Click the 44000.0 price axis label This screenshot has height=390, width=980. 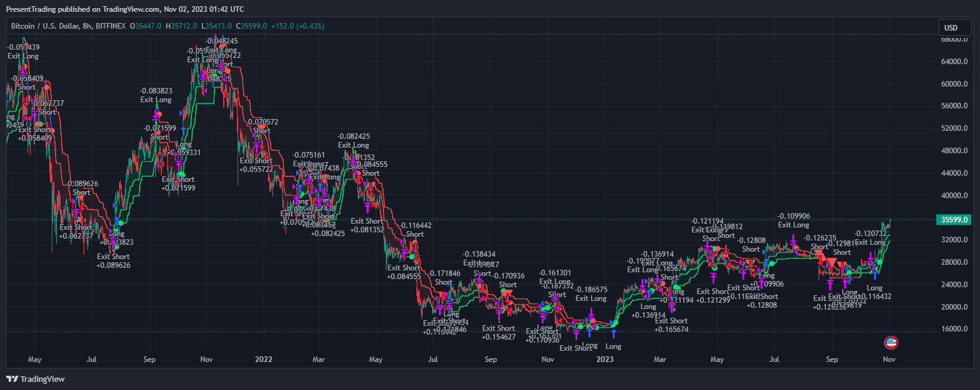[954, 173]
